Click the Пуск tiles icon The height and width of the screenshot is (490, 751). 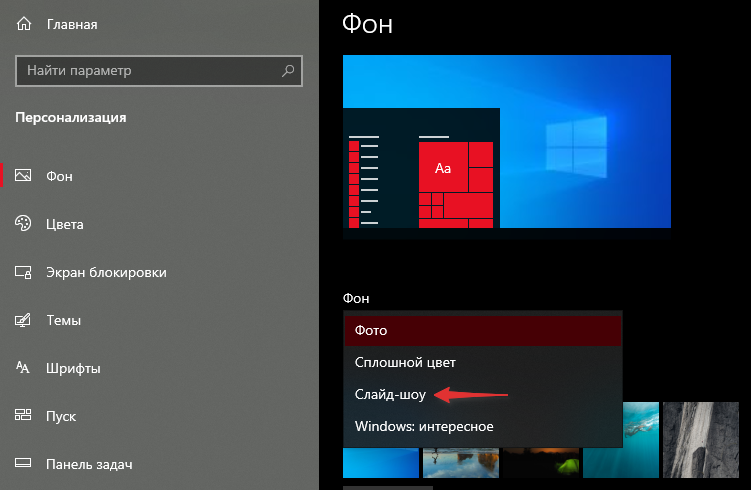[x=23, y=416]
